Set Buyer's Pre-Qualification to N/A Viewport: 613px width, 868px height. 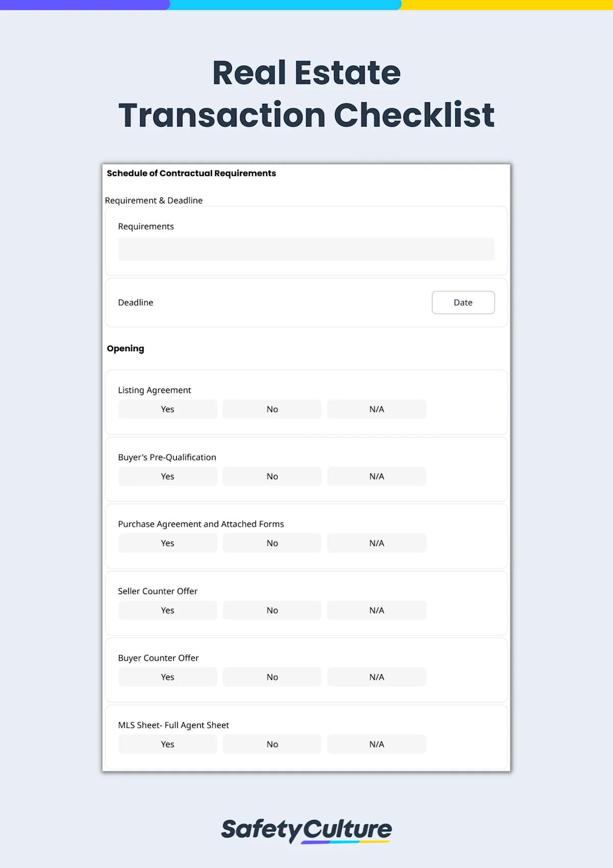click(376, 476)
